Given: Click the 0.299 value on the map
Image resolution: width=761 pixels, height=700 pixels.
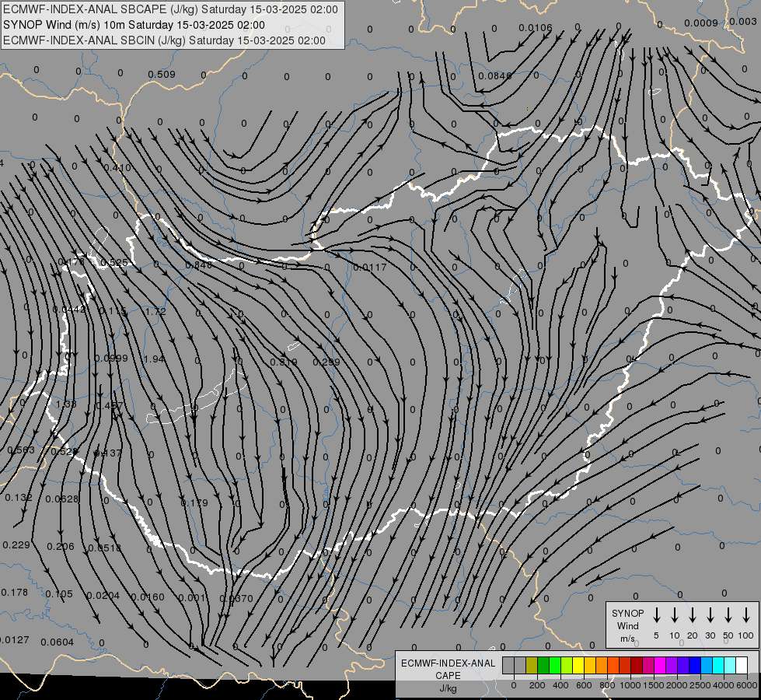Looking at the screenshot, I should [326, 362].
